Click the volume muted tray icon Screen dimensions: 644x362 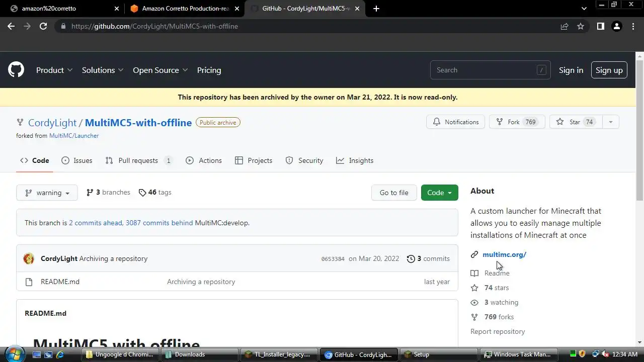point(606,354)
